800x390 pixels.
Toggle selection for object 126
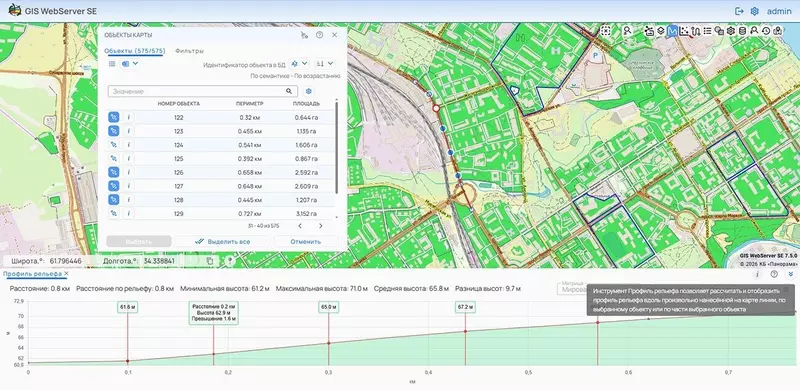(114, 173)
